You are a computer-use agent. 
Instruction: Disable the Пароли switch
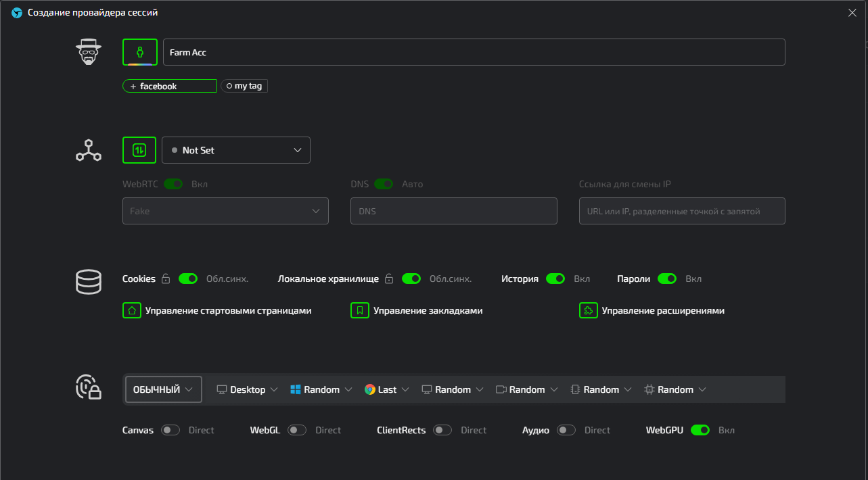tap(667, 279)
